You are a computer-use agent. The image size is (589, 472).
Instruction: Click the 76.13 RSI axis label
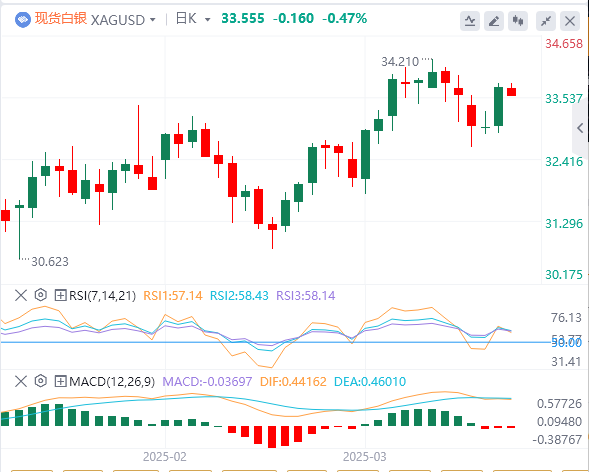[x=566, y=318]
